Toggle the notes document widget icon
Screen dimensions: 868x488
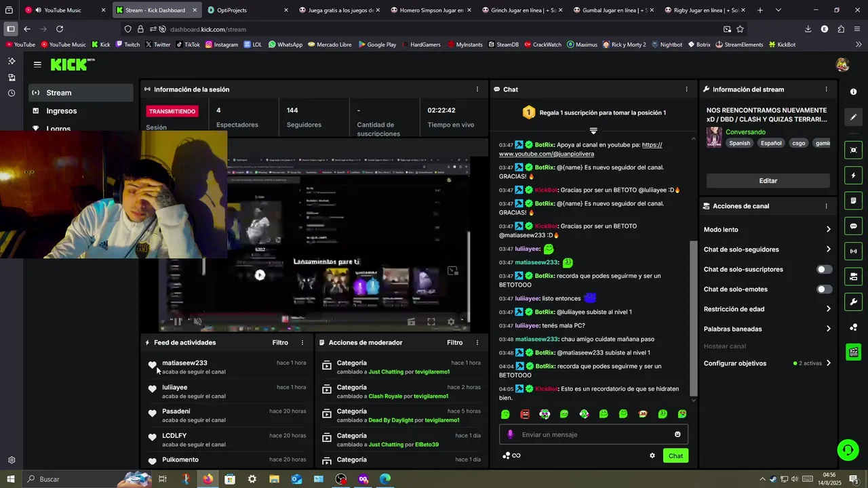click(853, 201)
